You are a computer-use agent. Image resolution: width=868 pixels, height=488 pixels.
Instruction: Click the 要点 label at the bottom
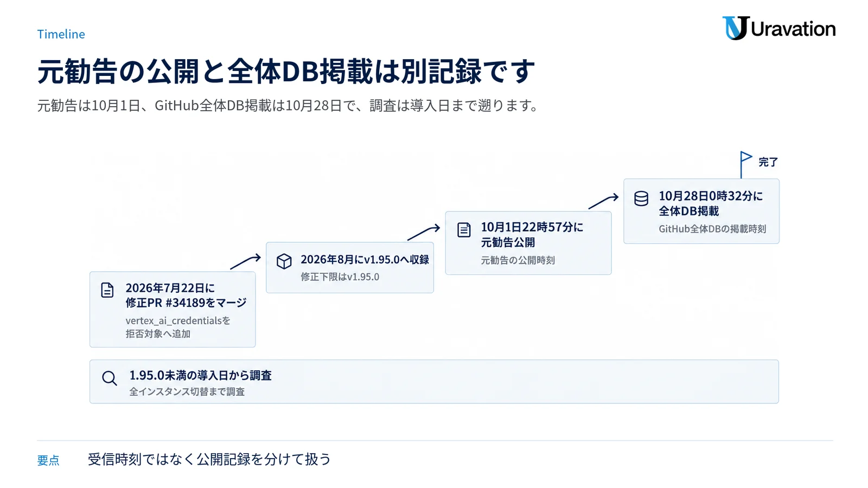coord(48,460)
